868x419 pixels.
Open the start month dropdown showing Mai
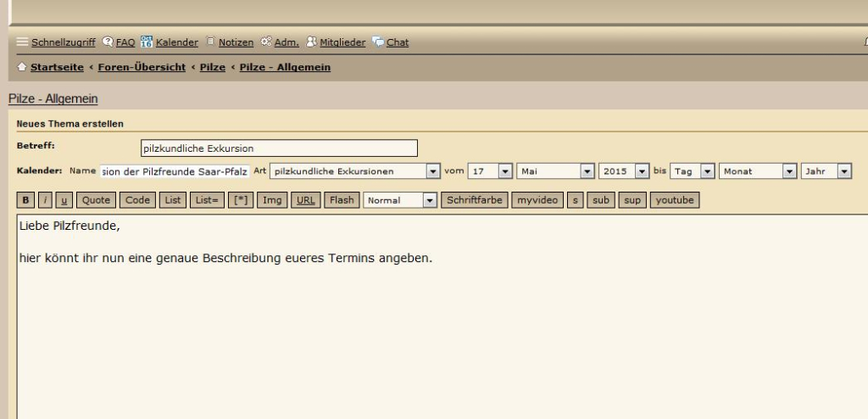tap(587, 171)
